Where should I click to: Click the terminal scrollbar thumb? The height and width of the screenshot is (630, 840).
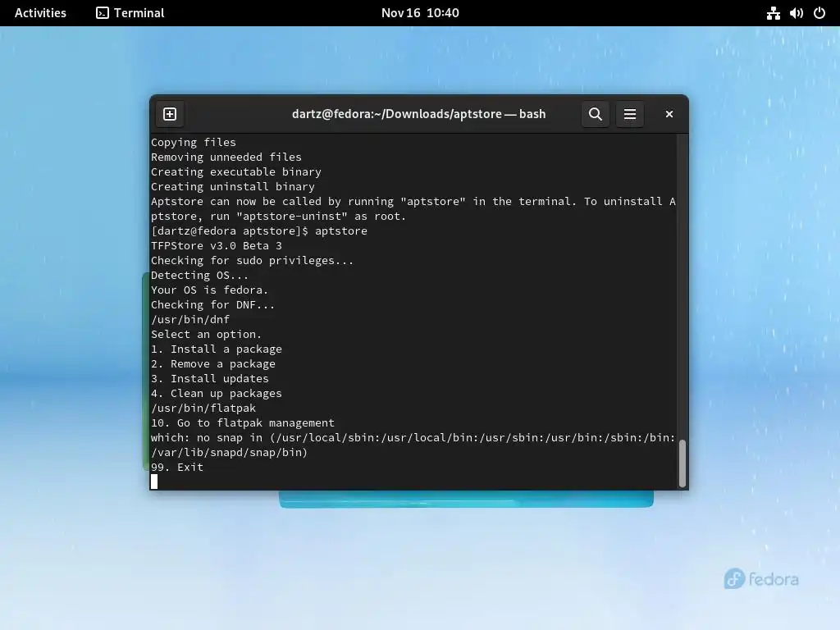682,463
